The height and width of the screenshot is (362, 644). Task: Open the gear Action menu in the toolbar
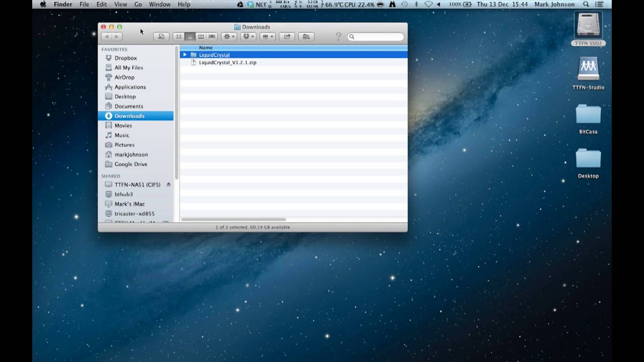click(229, 37)
